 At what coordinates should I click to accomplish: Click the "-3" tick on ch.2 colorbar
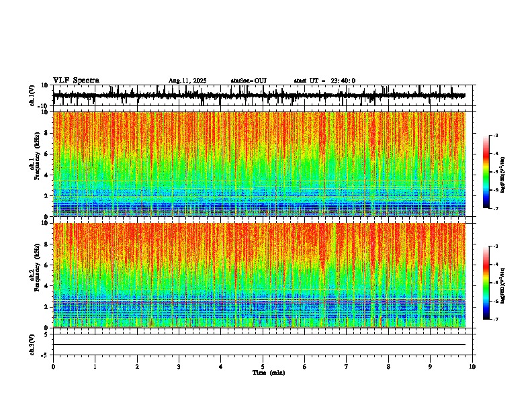pos(495,246)
